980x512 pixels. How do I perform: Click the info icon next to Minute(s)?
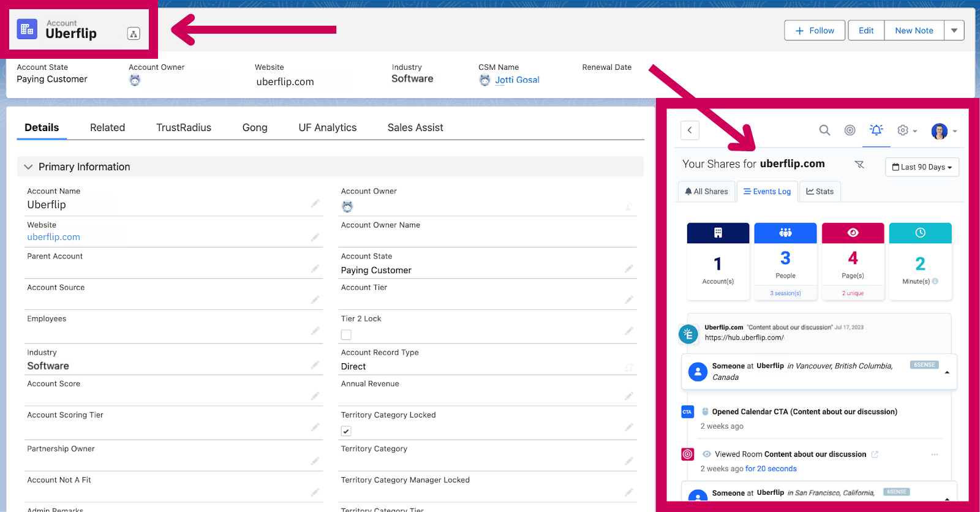click(x=935, y=281)
